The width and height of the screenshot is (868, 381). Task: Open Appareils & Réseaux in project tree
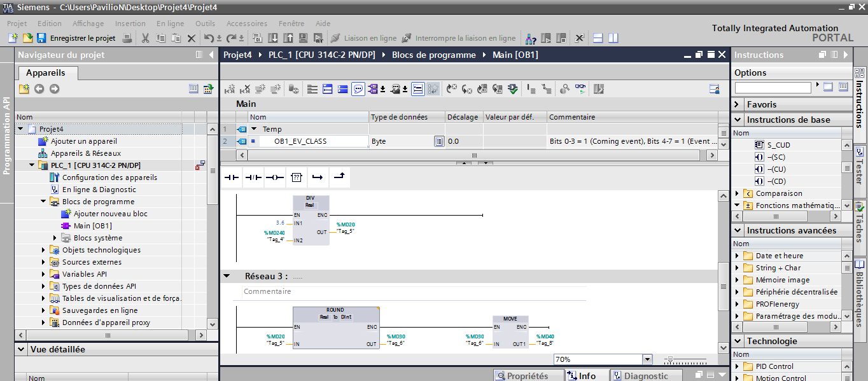86,153
